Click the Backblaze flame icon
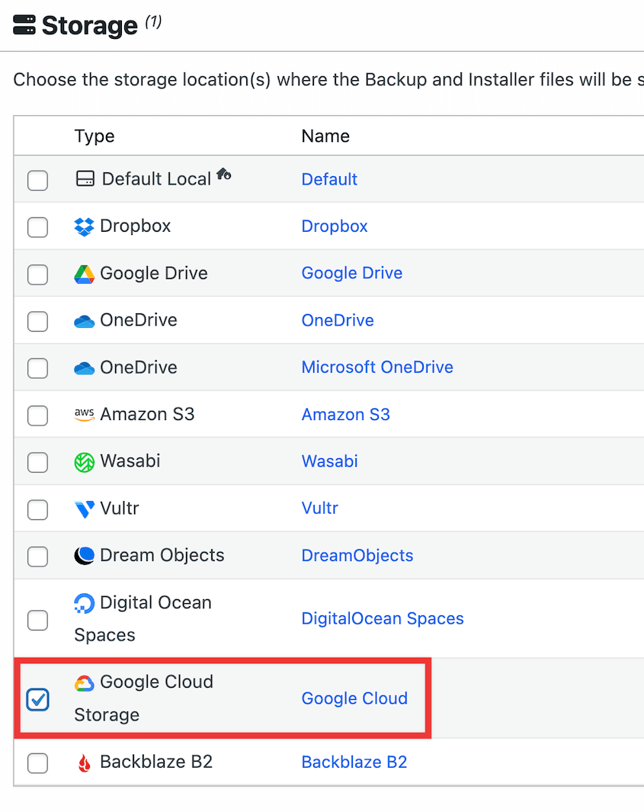The height and width of the screenshot is (812, 644). click(x=85, y=762)
